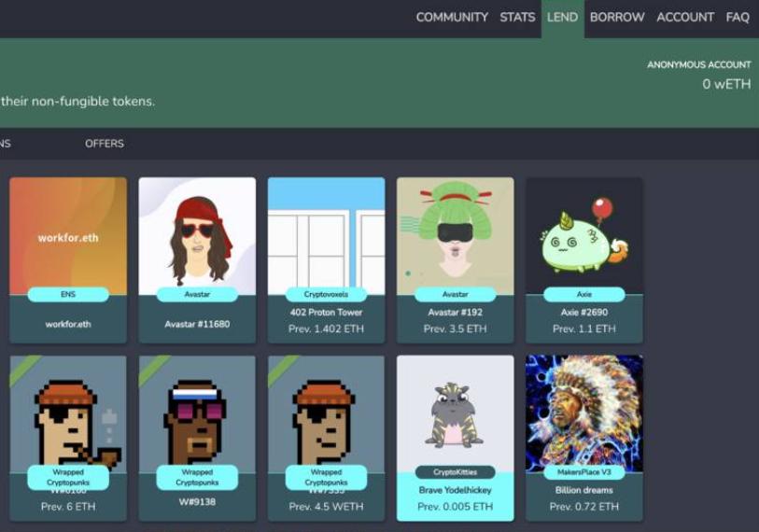The image size is (759, 532).
Task: Open the ACCOUNT page
Action: pos(685,17)
